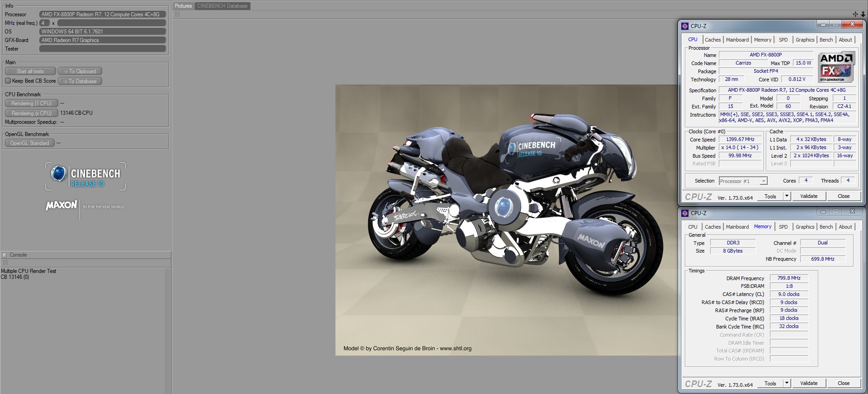This screenshot has width=868, height=394.
Task: Open Mainboard tab in top CPU-Z window
Action: tap(737, 40)
